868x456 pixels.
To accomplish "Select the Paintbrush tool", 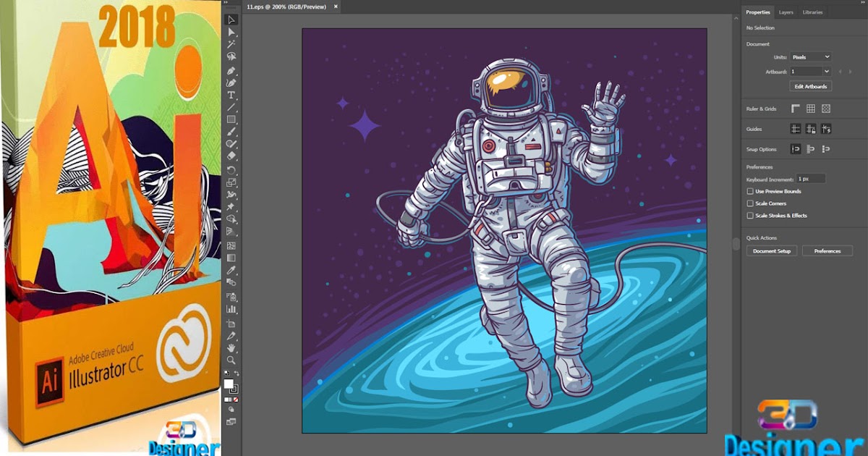I will point(231,132).
